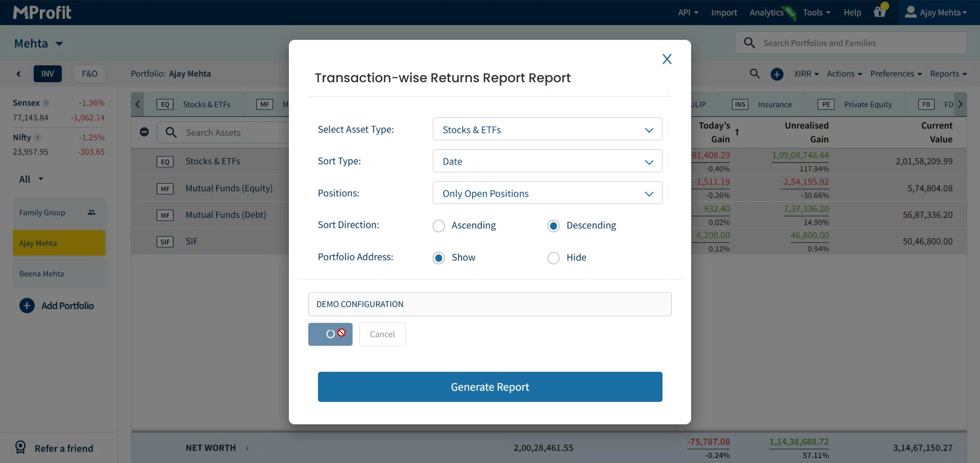Open the Refer a friend link

[x=54, y=448]
